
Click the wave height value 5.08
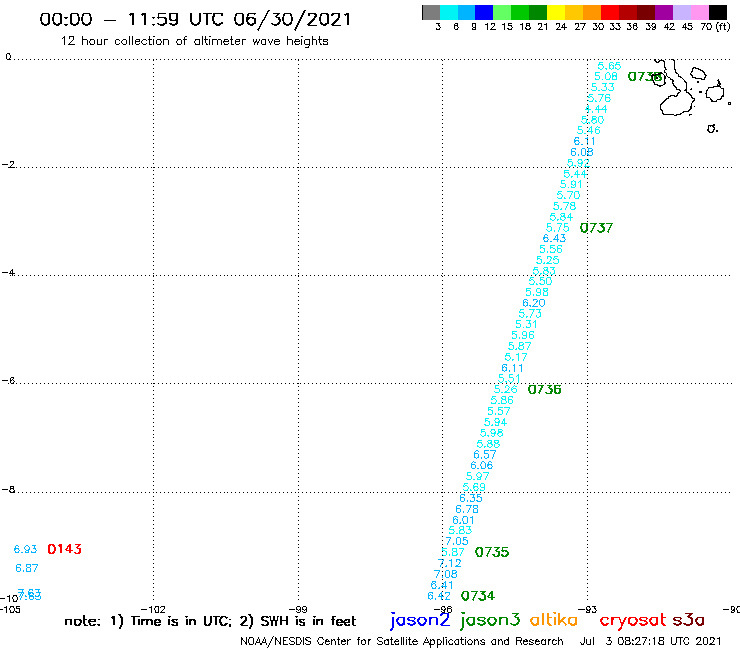click(x=606, y=76)
